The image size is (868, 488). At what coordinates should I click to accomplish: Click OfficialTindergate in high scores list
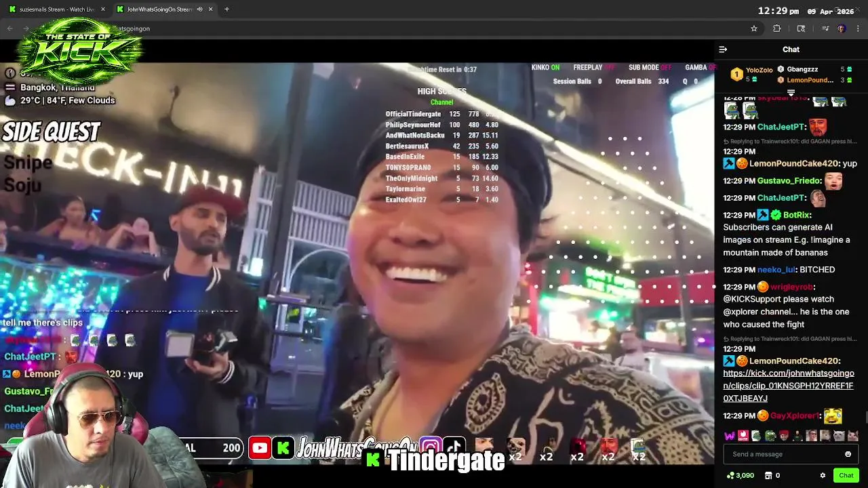pos(413,114)
